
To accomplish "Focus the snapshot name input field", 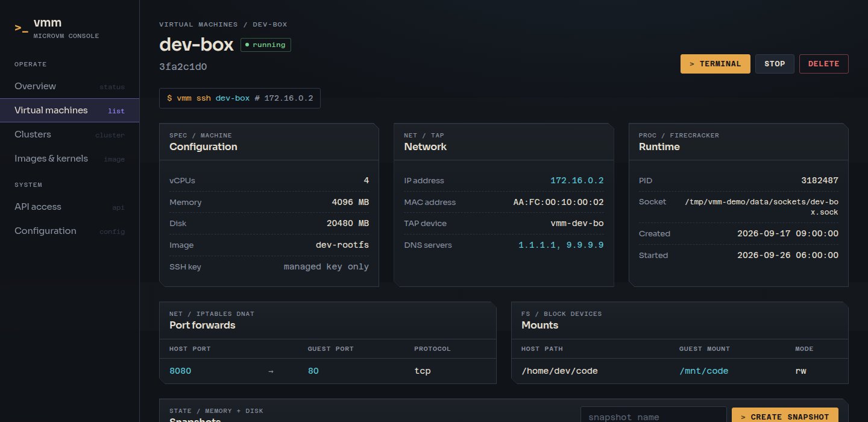I will tap(653, 416).
